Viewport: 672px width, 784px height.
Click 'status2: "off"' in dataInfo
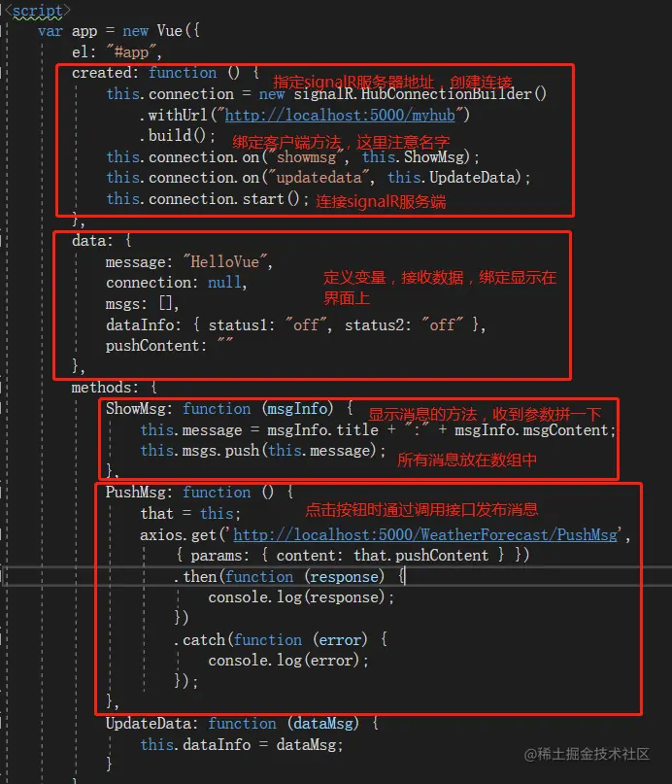[x=404, y=325]
